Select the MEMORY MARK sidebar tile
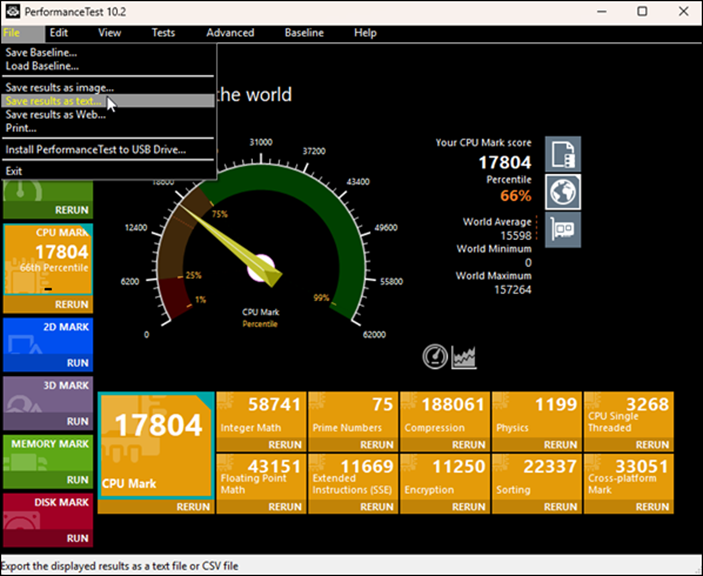703x576 pixels. 48,453
